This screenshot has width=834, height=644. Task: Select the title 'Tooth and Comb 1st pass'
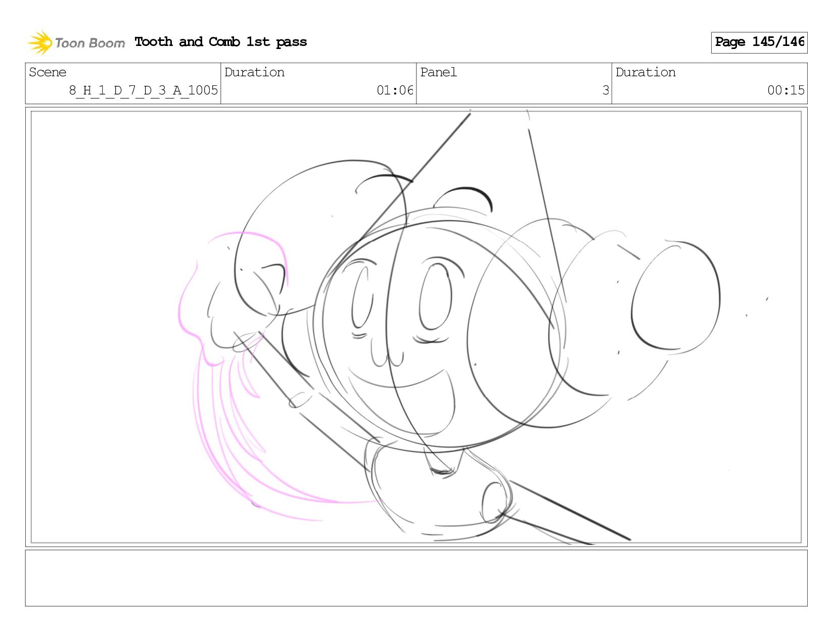(x=221, y=42)
